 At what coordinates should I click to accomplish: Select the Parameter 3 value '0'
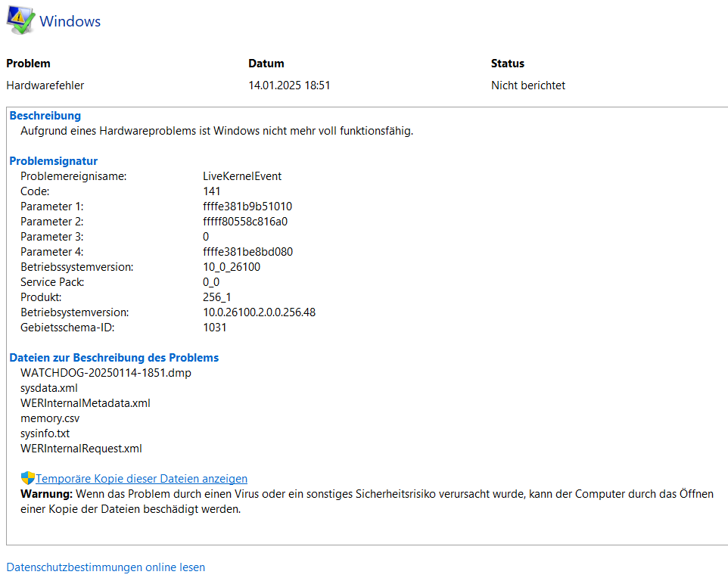(x=206, y=237)
